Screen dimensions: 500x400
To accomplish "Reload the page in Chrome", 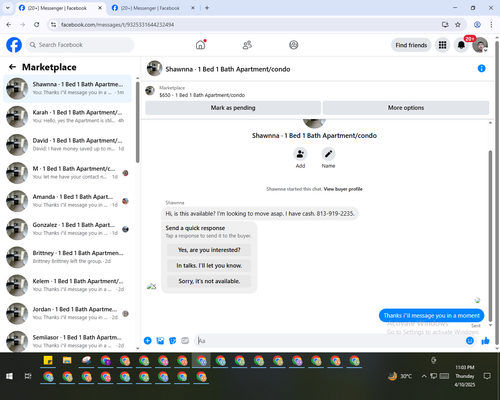I will [37, 25].
